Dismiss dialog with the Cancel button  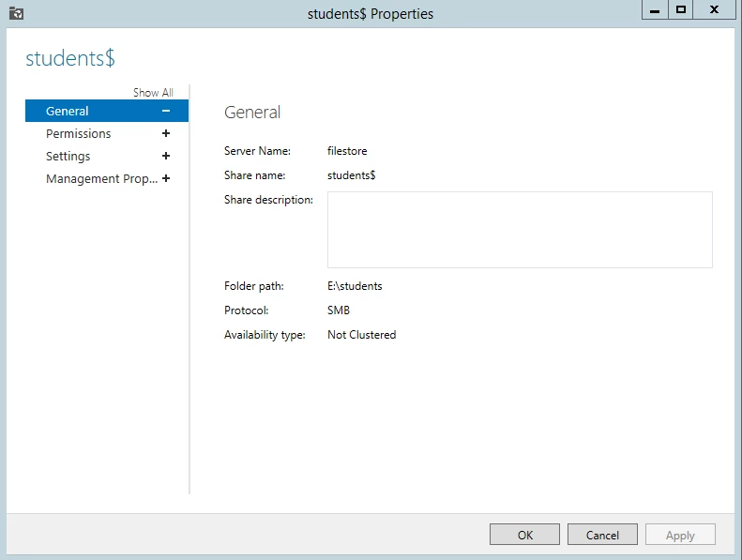pos(602,535)
